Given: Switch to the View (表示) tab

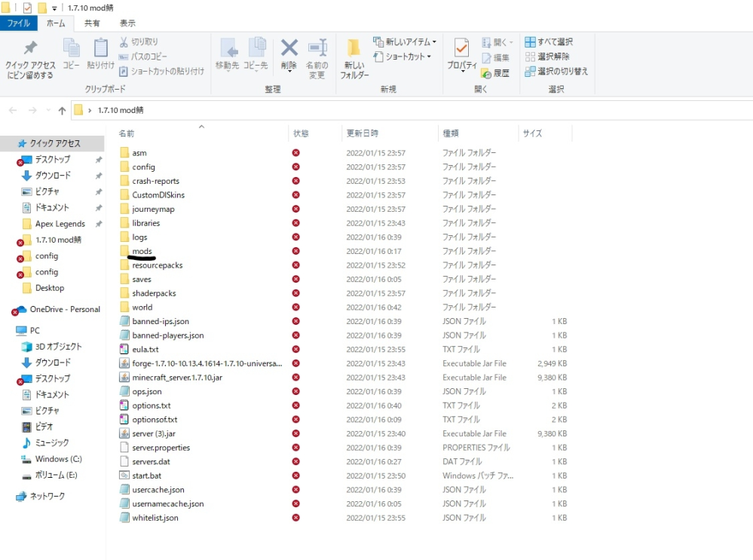Looking at the screenshot, I should pos(127,23).
